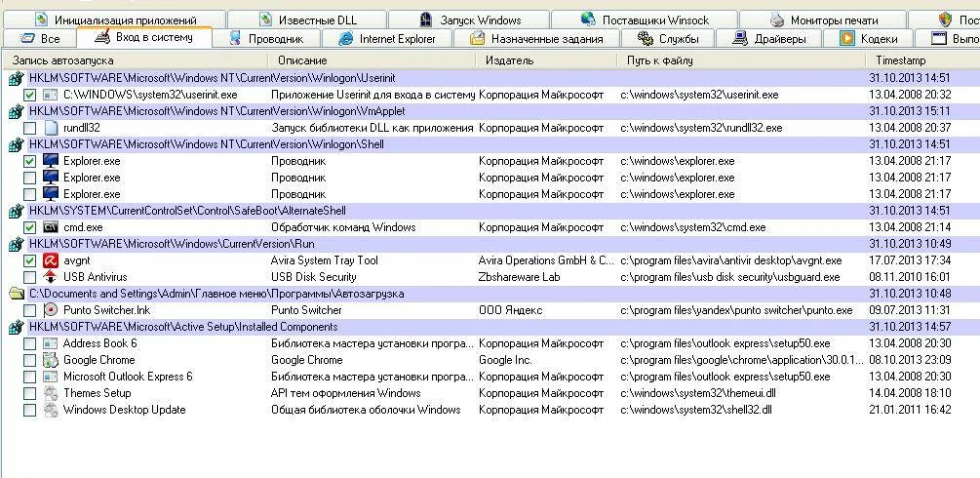Enable the USB Antivirus entry checkbox
Image resolution: width=980 pixels, height=478 pixels.
[x=30, y=278]
